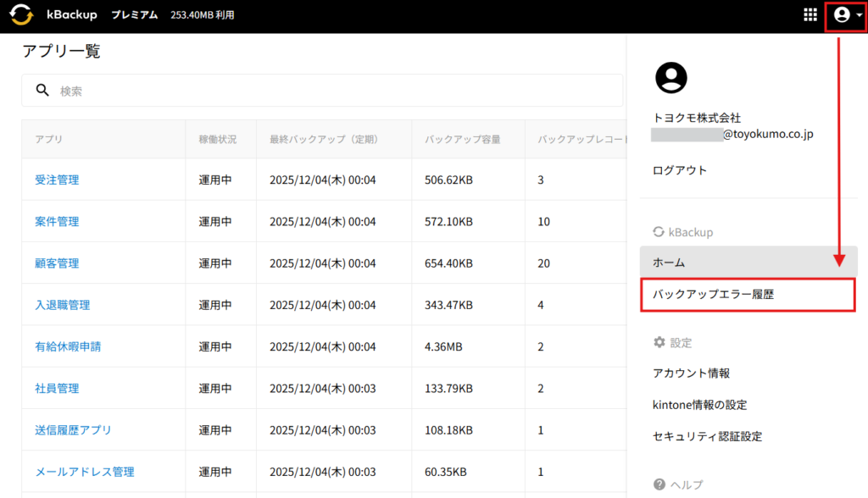Screen dimensions: 868x498
Task: Open the 案件管理 app link
Action: (57, 221)
